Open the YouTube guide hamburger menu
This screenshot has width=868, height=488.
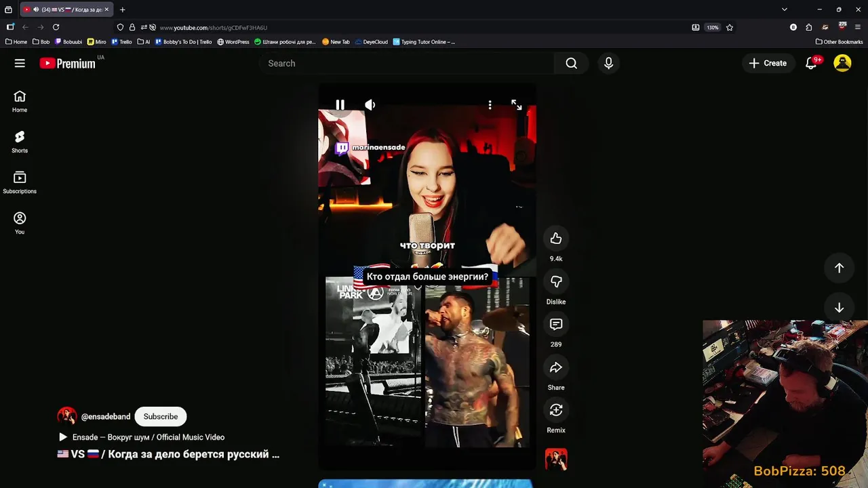[20, 63]
